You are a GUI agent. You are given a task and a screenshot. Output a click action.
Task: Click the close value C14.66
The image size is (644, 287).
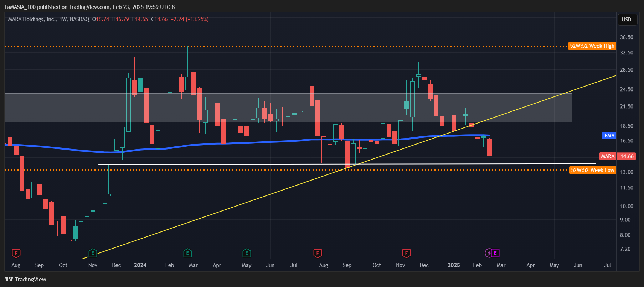pyautogui.click(x=159, y=19)
